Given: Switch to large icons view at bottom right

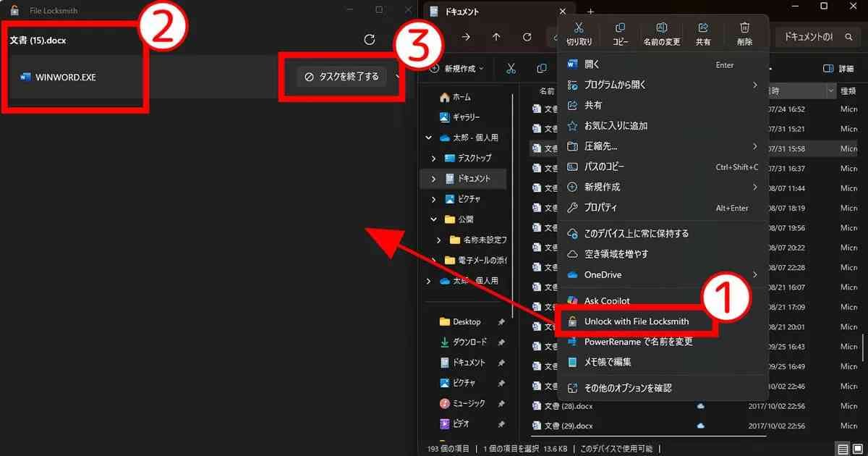Looking at the screenshot, I should [858, 449].
